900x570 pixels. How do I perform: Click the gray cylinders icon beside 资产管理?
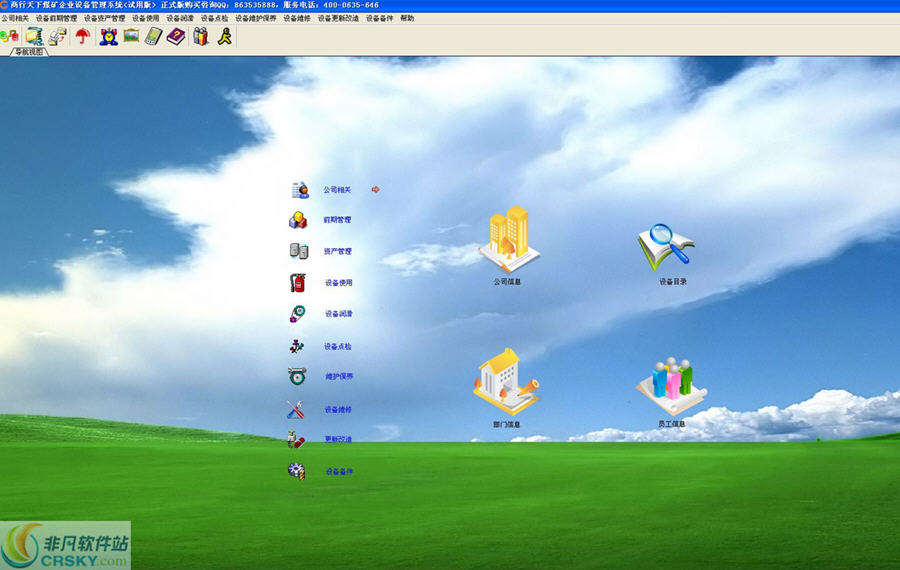point(298,251)
